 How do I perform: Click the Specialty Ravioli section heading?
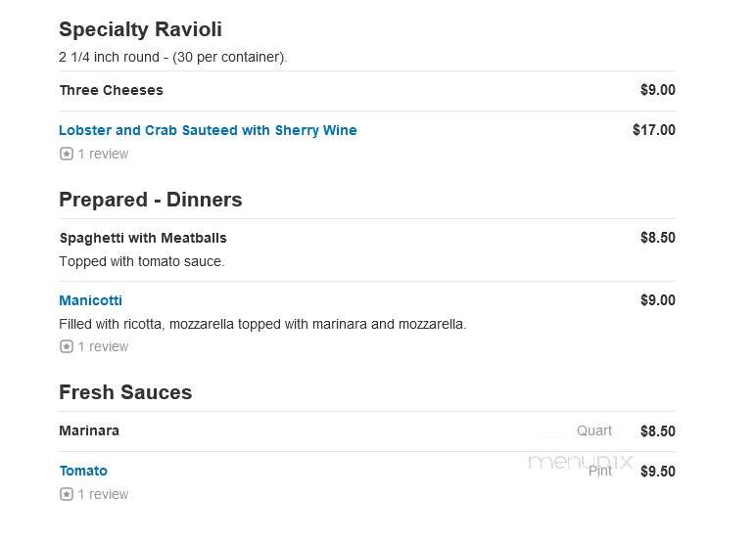(x=140, y=29)
